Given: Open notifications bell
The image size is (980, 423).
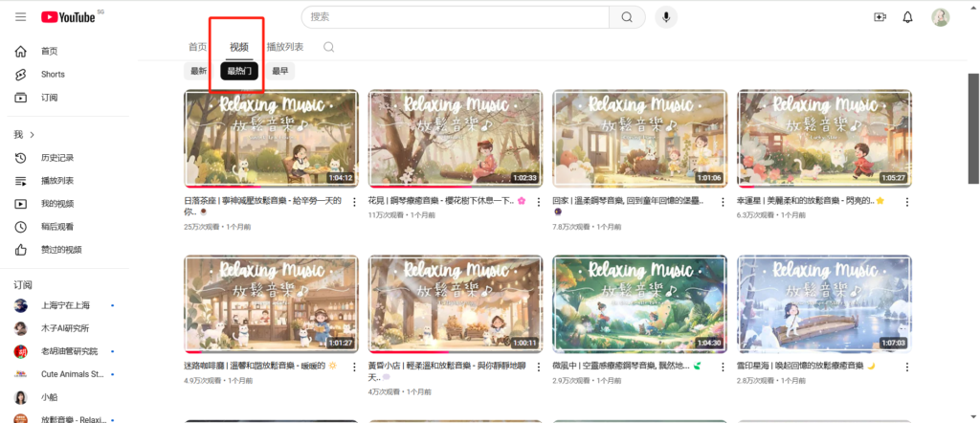Looking at the screenshot, I should tap(907, 17).
